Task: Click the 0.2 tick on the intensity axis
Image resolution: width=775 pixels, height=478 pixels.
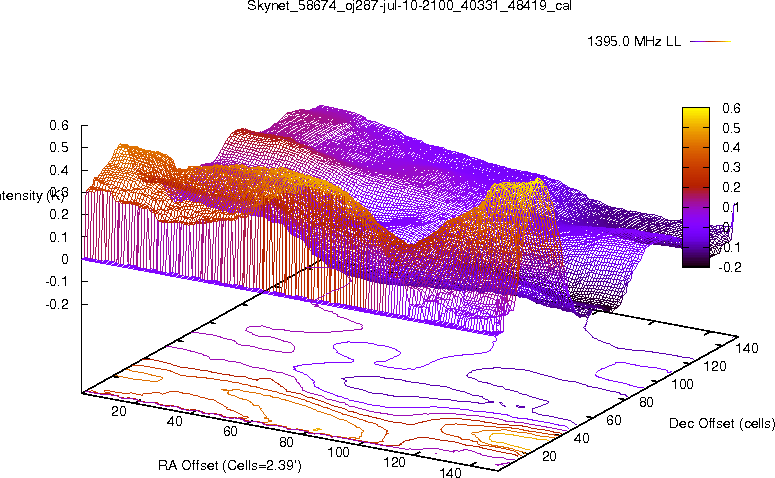Action: 59,215
